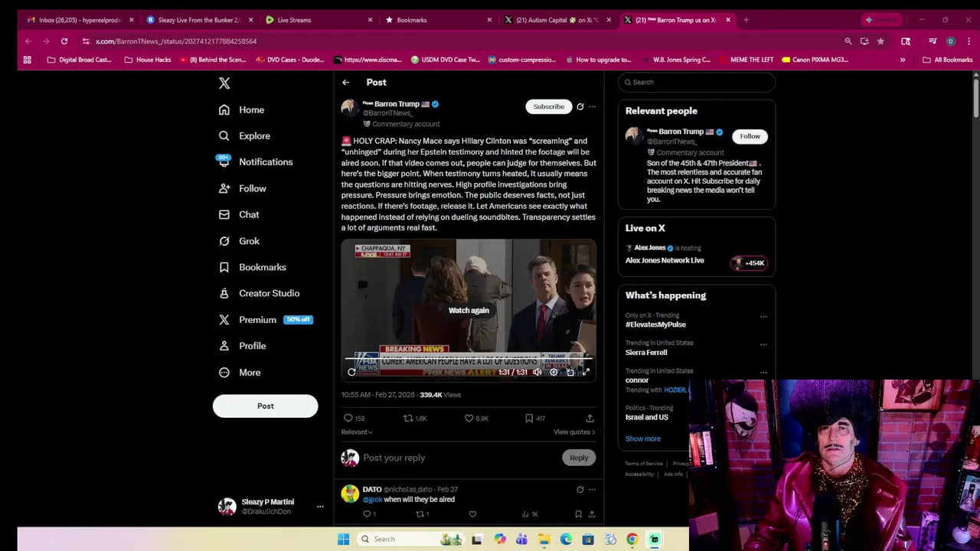Open Notifications in the sidebar
This screenshot has height=551, width=980.
[x=255, y=162]
